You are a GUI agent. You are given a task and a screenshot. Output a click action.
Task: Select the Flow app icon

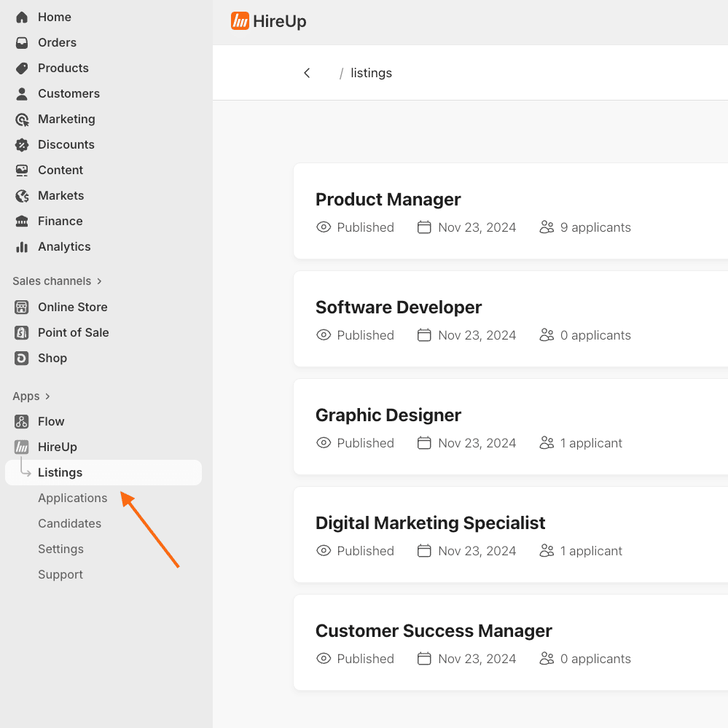click(x=21, y=421)
